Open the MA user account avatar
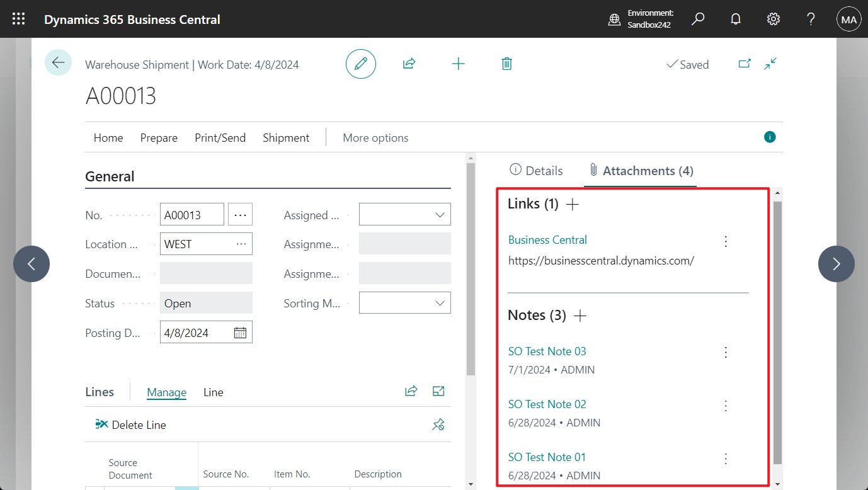 (848, 20)
